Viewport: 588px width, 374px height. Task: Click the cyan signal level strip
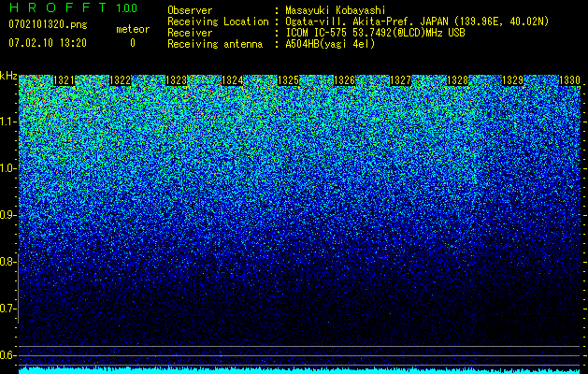(x=300, y=370)
